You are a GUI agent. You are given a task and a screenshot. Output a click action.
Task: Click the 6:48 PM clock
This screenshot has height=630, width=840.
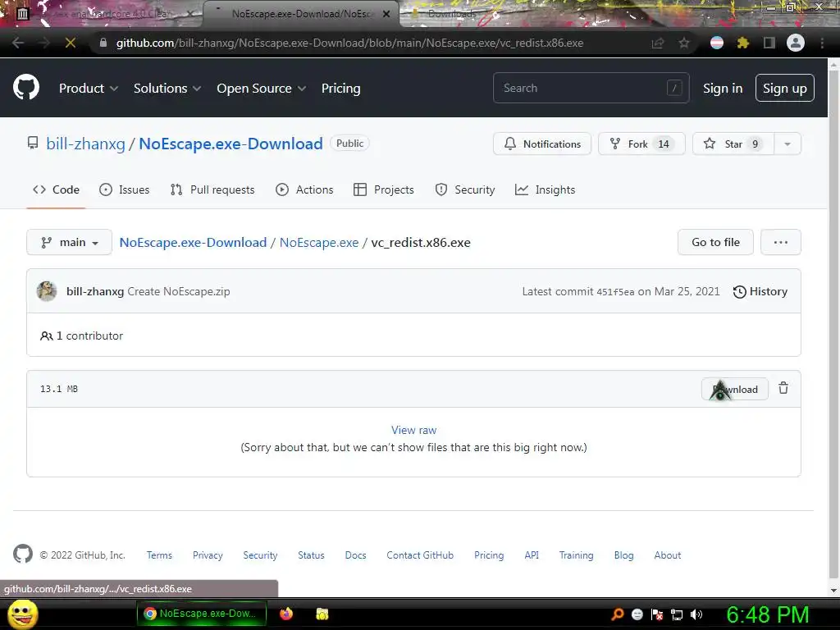click(x=768, y=614)
